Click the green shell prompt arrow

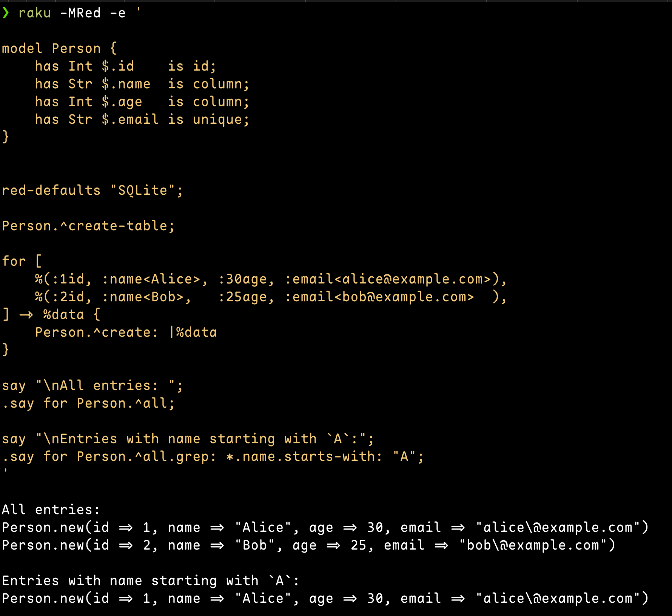pyautogui.click(x=6, y=13)
